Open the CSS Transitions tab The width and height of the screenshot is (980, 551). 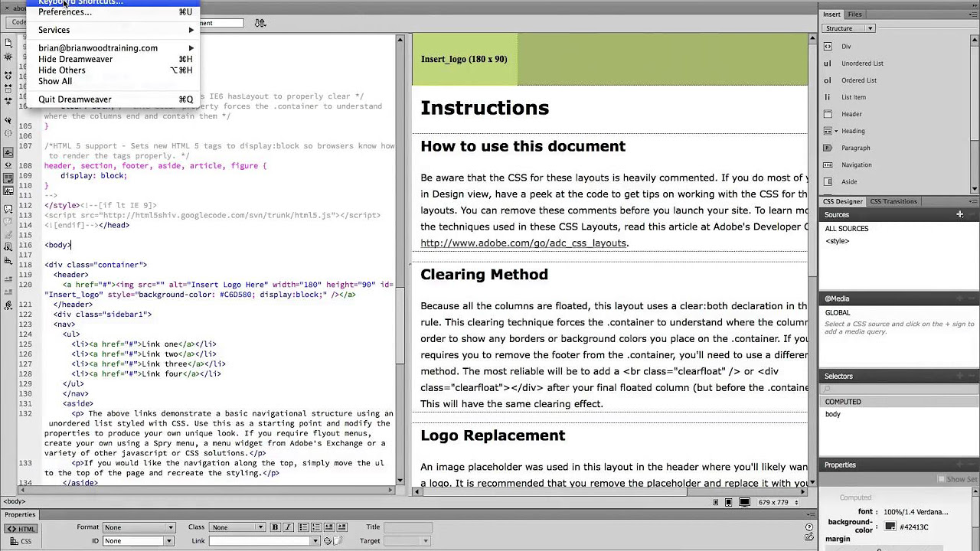pos(893,201)
